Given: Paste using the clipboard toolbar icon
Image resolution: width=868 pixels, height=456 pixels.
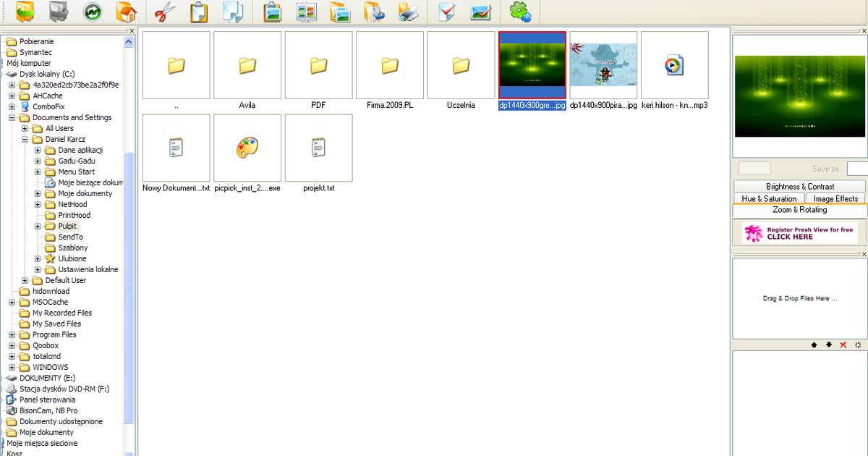Looking at the screenshot, I should (x=198, y=12).
